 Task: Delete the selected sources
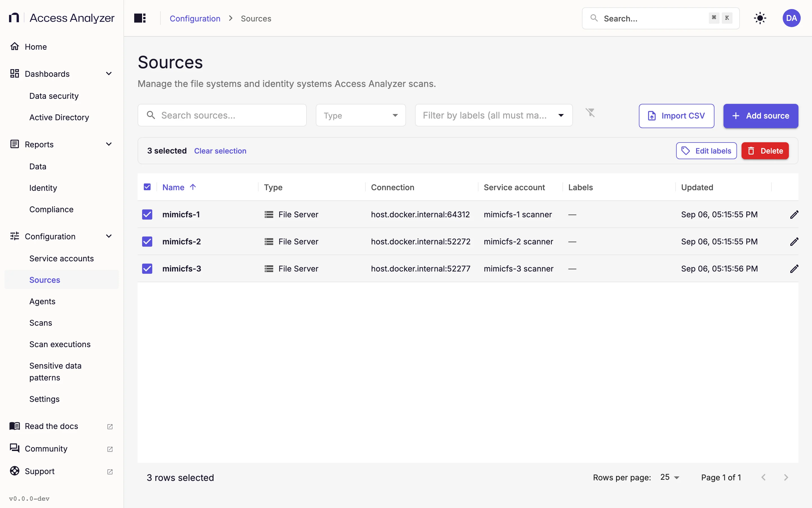click(x=765, y=151)
